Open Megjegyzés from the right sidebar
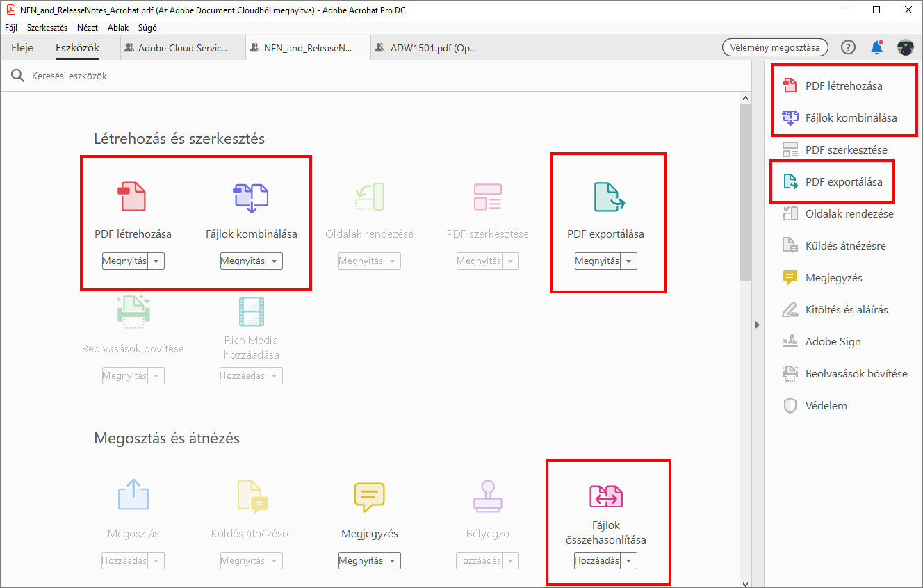 [x=824, y=277]
